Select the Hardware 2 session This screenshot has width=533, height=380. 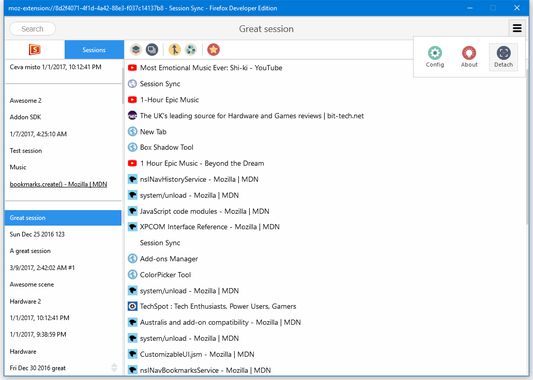click(x=25, y=301)
